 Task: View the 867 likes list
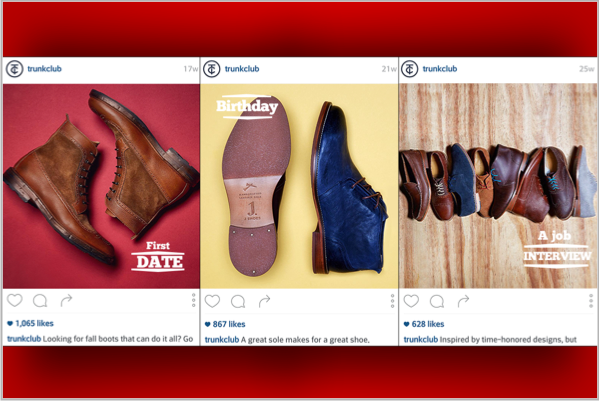[225, 324]
